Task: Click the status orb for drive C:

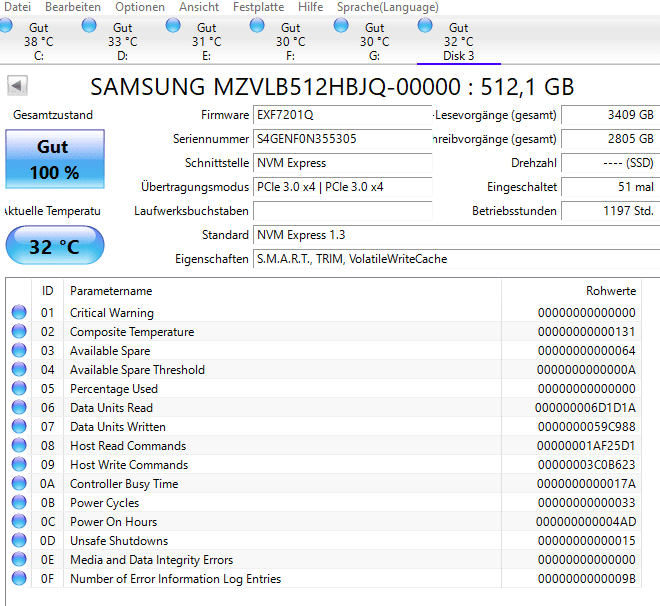Action: (x=5, y=25)
